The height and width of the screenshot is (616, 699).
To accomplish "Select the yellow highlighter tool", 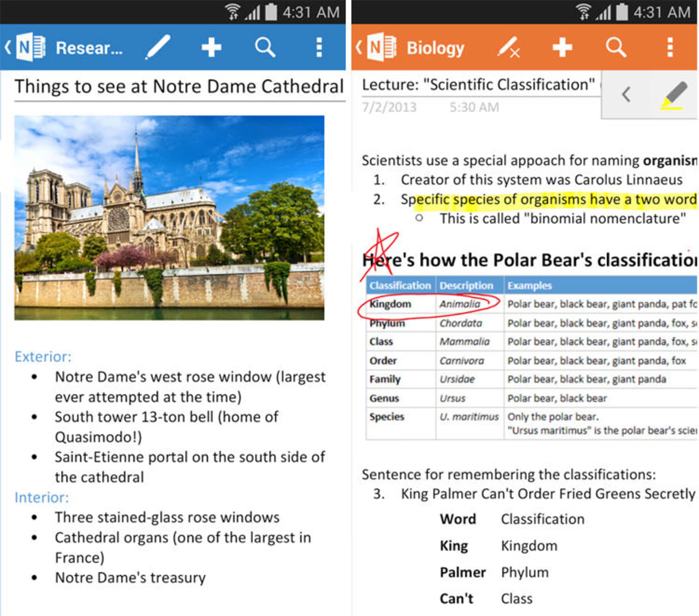I will pyautogui.click(x=674, y=95).
